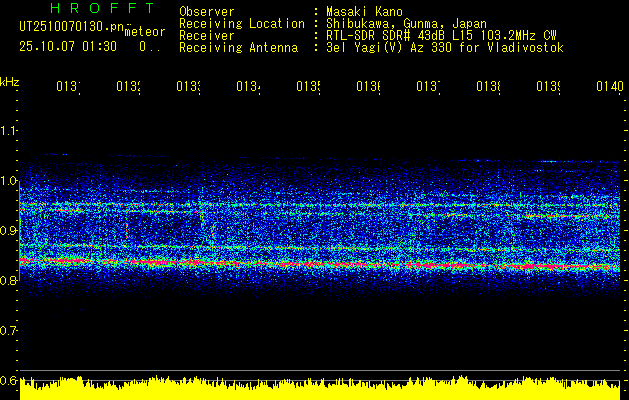The image size is (629, 400).
Task: Click the word meteor in header
Action: click(x=145, y=32)
